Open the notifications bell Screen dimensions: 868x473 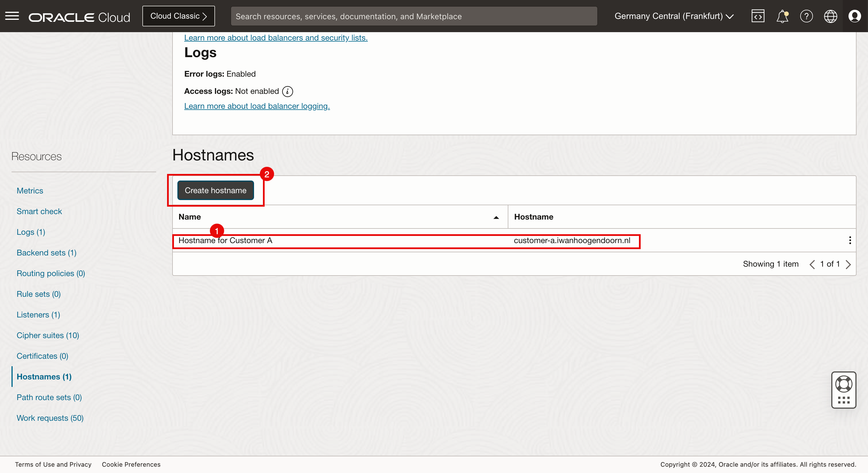tap(782, 16)
